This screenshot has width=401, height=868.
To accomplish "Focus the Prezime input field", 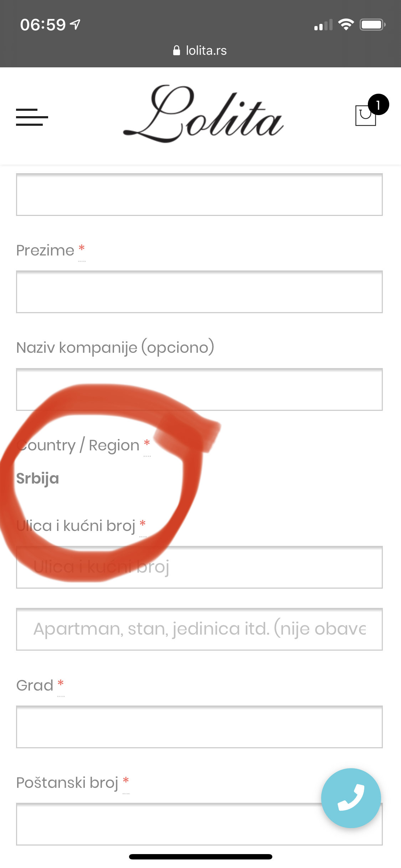I will coord(199,292).
